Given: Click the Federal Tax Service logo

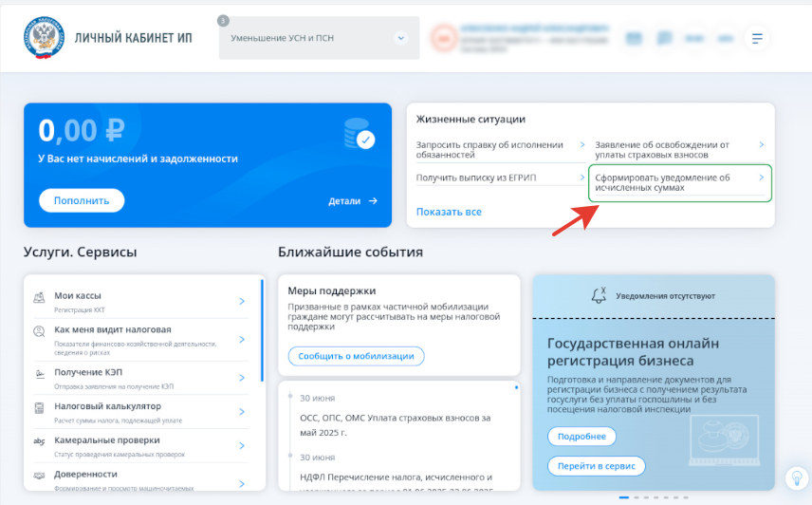Looking at the screenshot, I should 44,37.
